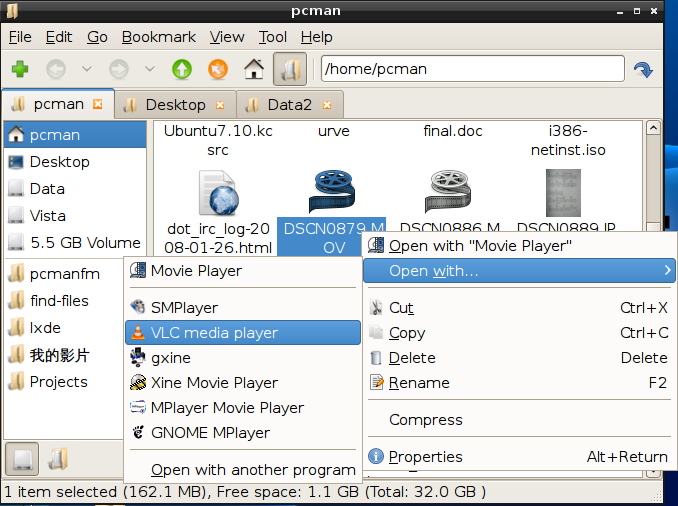Open the Bookmark menu

pos(158,37)
